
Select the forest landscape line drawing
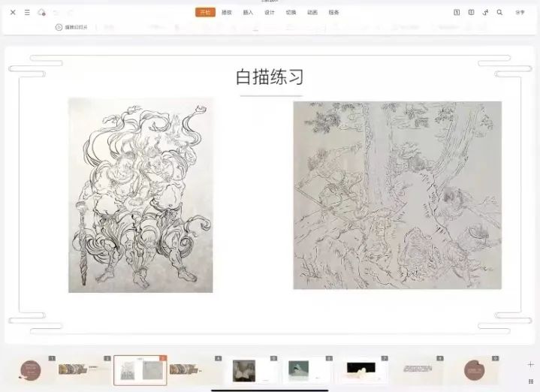397,195
